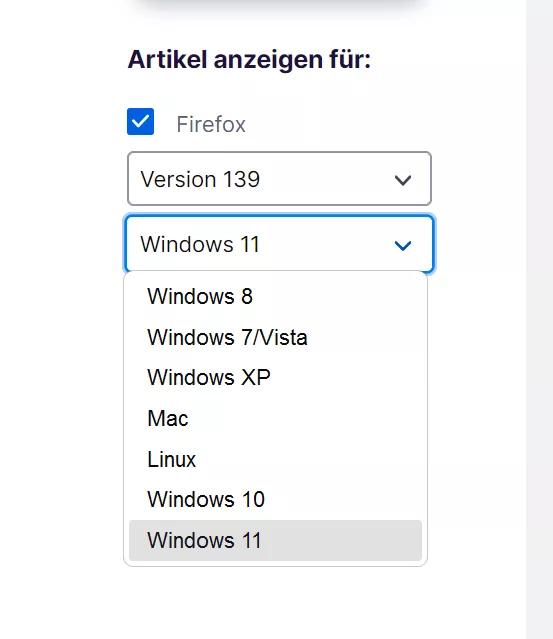553x639 pixels.
Task: Click the blue chevron in Windows 11 selector
Action: pyautogui.click(x=403, y=245)
